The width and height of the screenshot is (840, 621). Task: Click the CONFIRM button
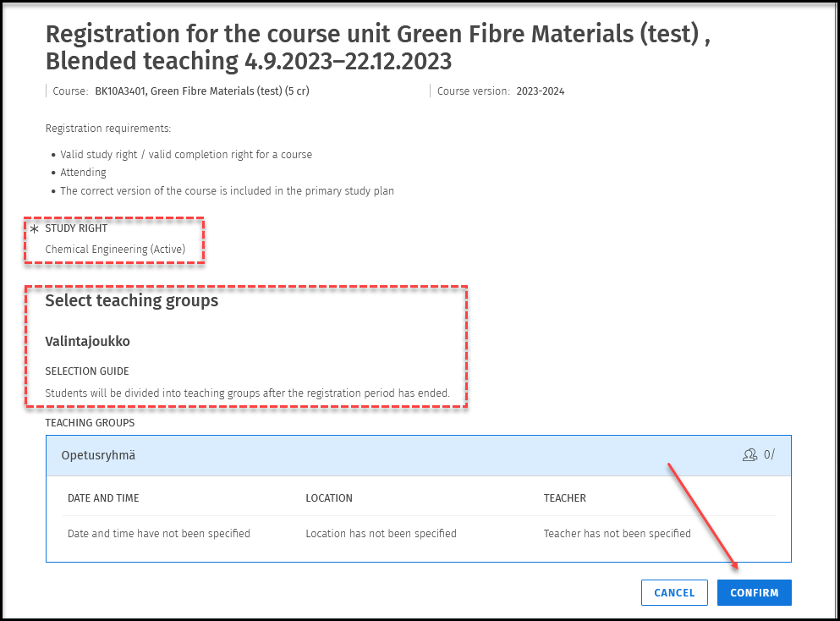point(754,592)
